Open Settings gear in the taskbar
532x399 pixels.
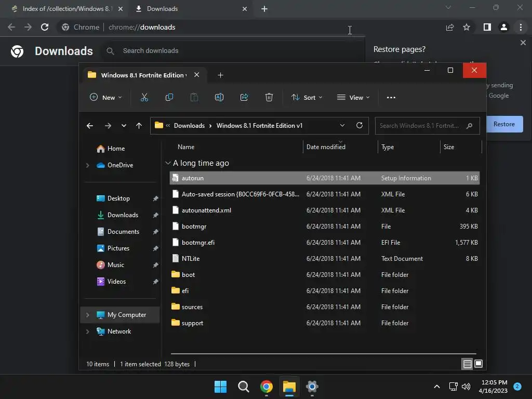(312, 387)
